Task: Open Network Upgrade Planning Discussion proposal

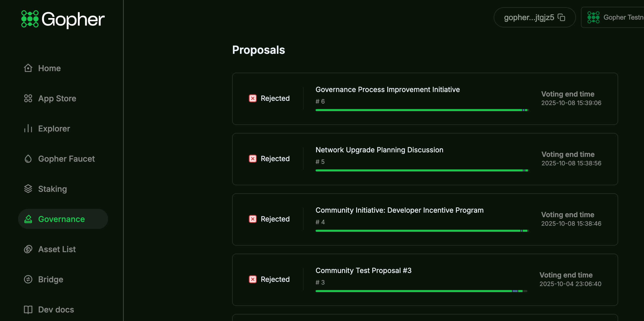Action: click(x=379, y=150)
